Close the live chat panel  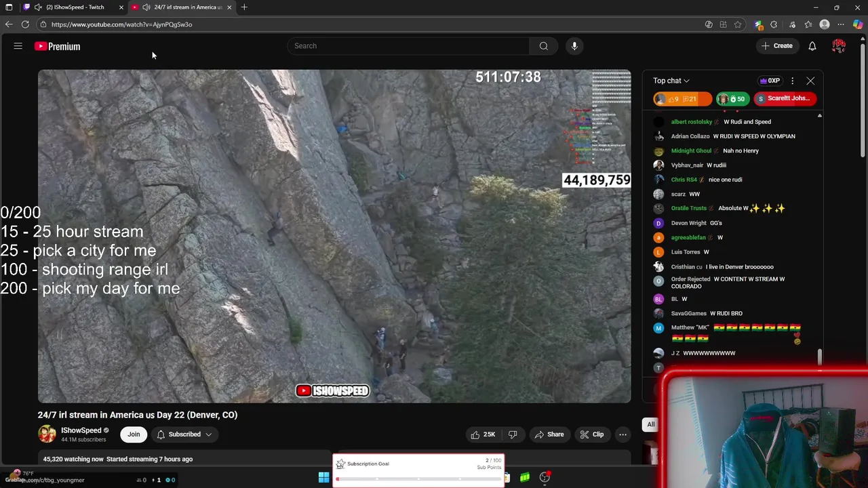click(x=810, y=81)
